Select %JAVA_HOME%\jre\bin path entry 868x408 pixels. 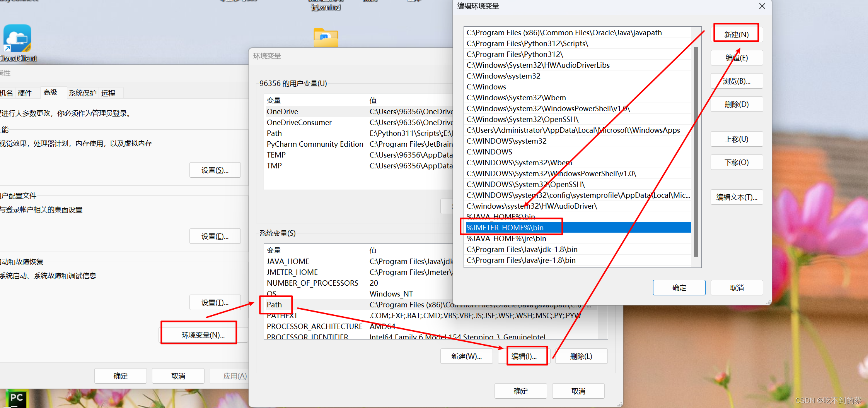click(x=578, y=238)
